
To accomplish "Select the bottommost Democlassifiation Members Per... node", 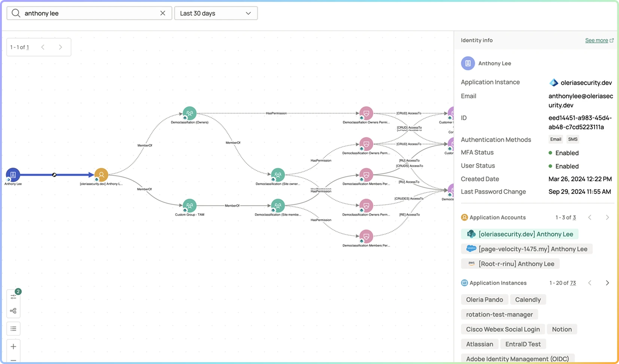I will 366,236.
